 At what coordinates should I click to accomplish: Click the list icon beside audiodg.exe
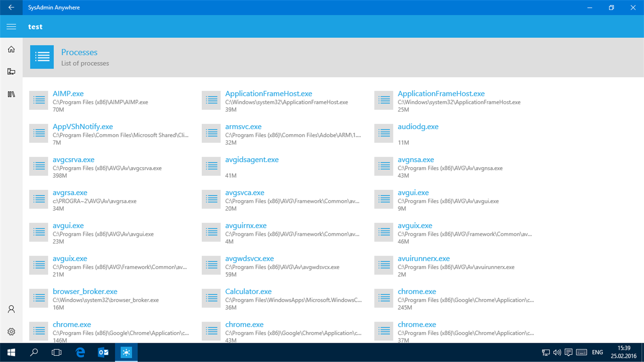pos(384,133)
